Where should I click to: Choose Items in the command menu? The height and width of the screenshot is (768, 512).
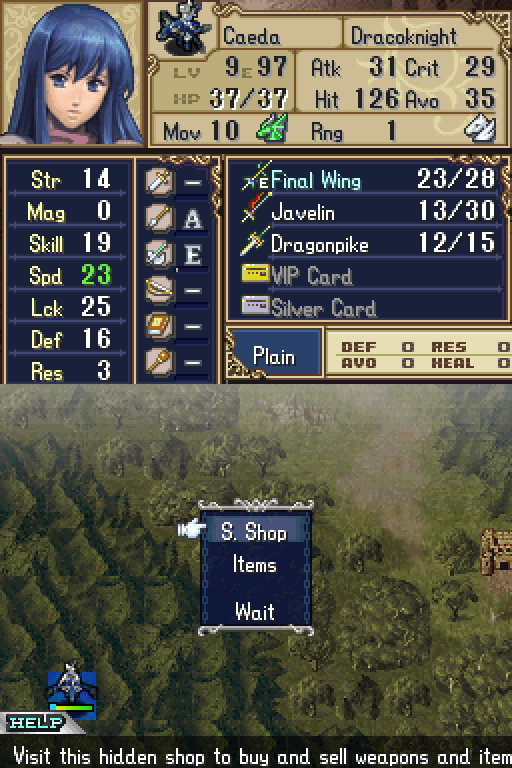click(254, 565)
